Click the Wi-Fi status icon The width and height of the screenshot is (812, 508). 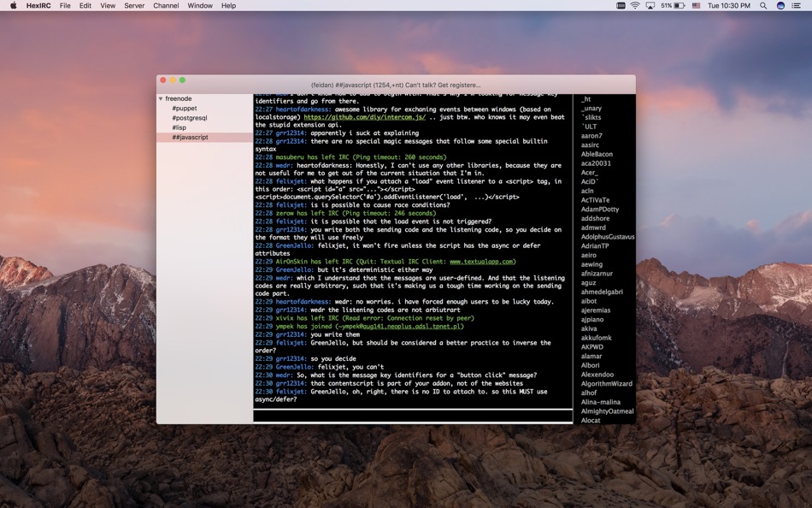(x=635, y=6)
